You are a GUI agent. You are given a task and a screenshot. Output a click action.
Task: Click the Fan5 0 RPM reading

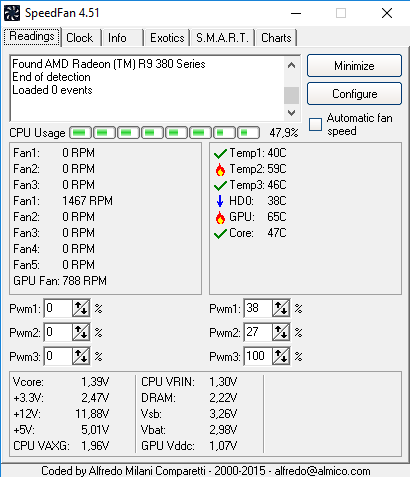pos(54,265)
